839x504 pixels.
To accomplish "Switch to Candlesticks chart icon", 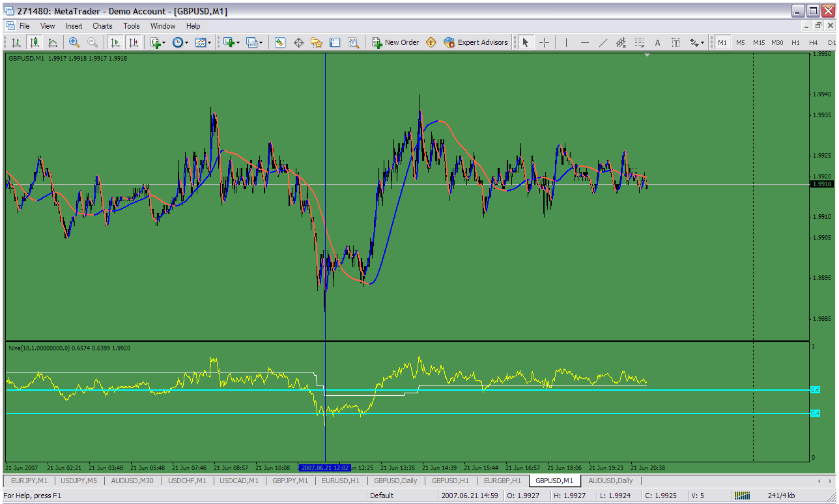I will coord(35,42).
